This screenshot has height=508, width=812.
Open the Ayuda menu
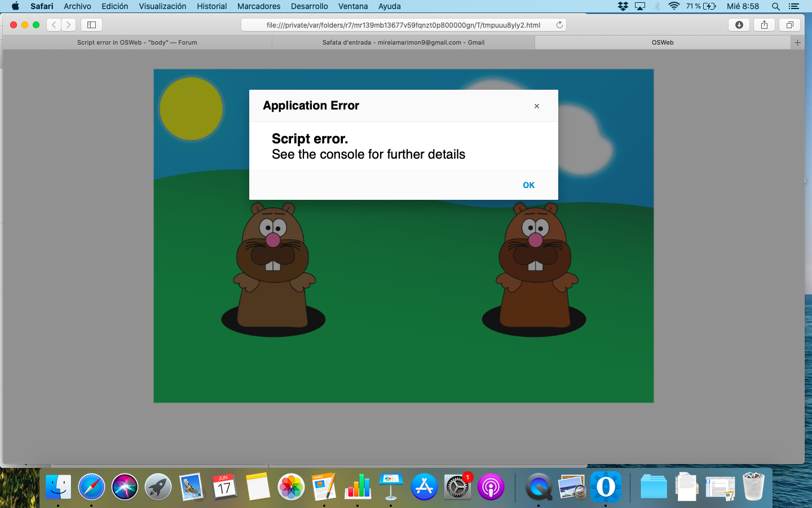tap(389, 6)
